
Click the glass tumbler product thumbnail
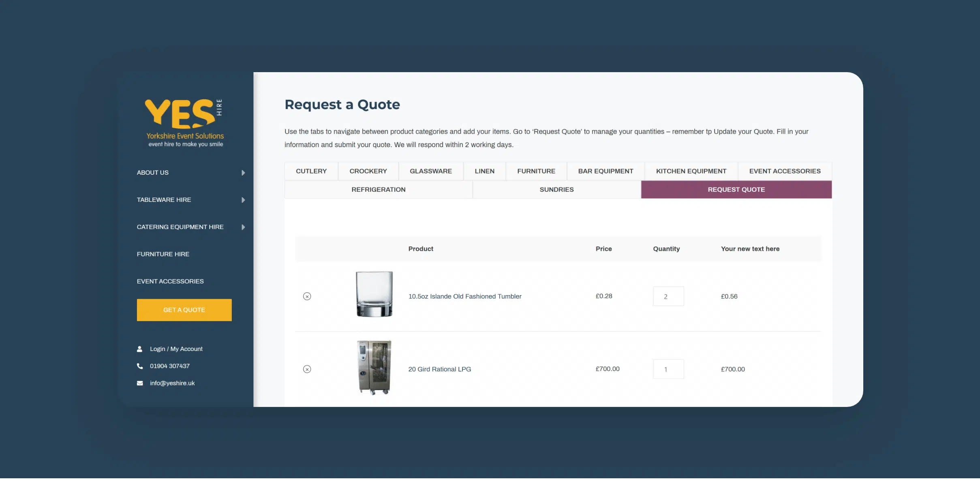coord(374,294)
